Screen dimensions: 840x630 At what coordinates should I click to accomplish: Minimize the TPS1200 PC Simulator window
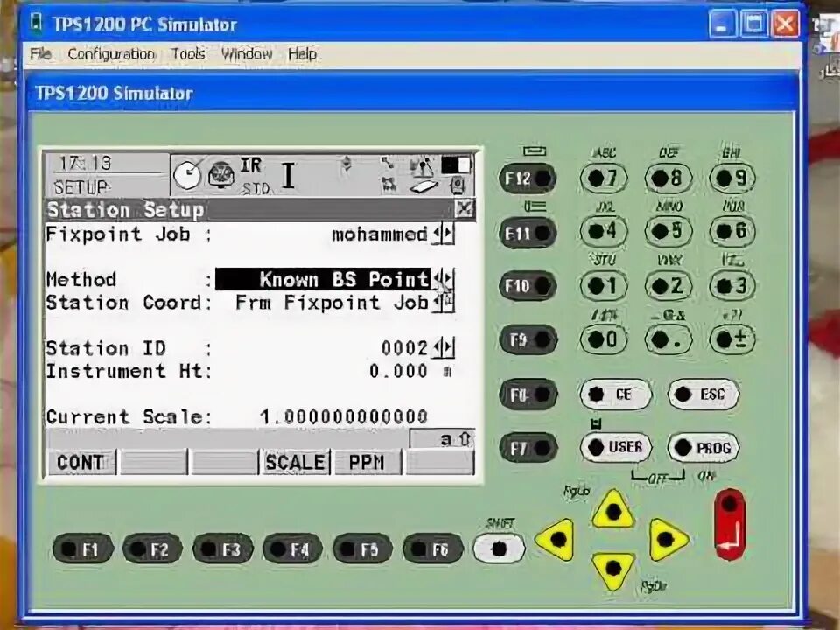point(723,24)
